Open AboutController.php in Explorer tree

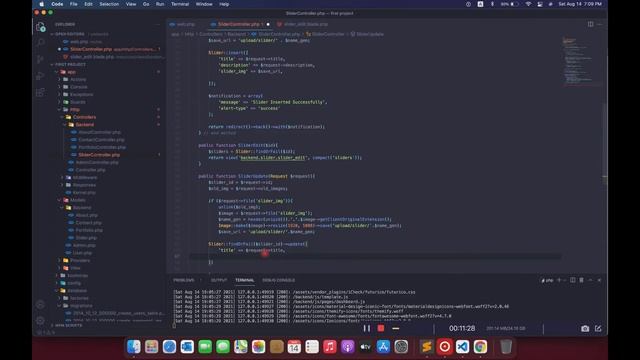99,132
